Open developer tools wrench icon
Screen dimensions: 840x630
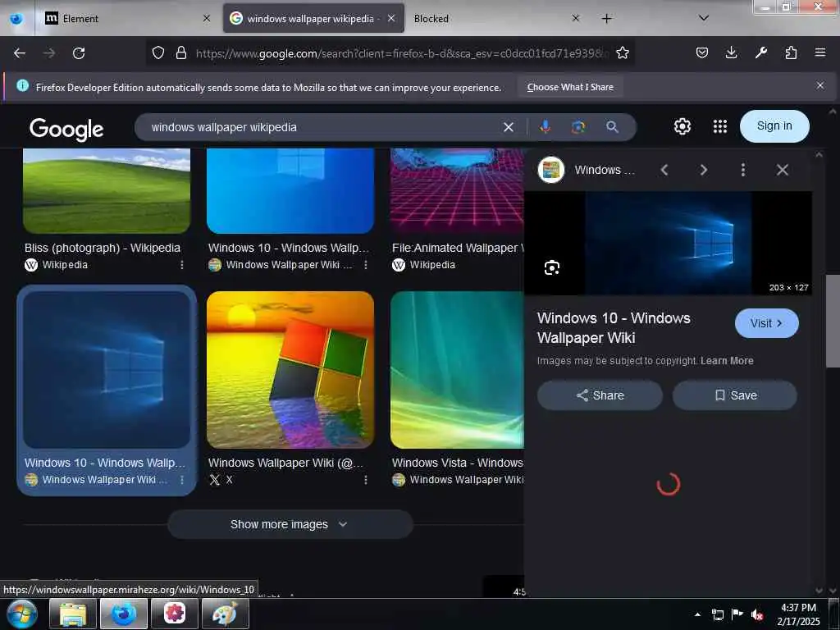[x=760, y=52]
